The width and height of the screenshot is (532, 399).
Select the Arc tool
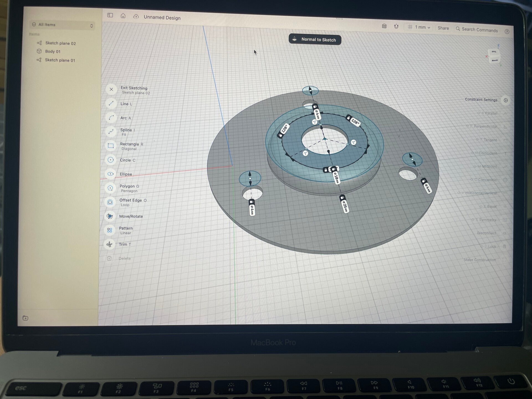point(111,117)
